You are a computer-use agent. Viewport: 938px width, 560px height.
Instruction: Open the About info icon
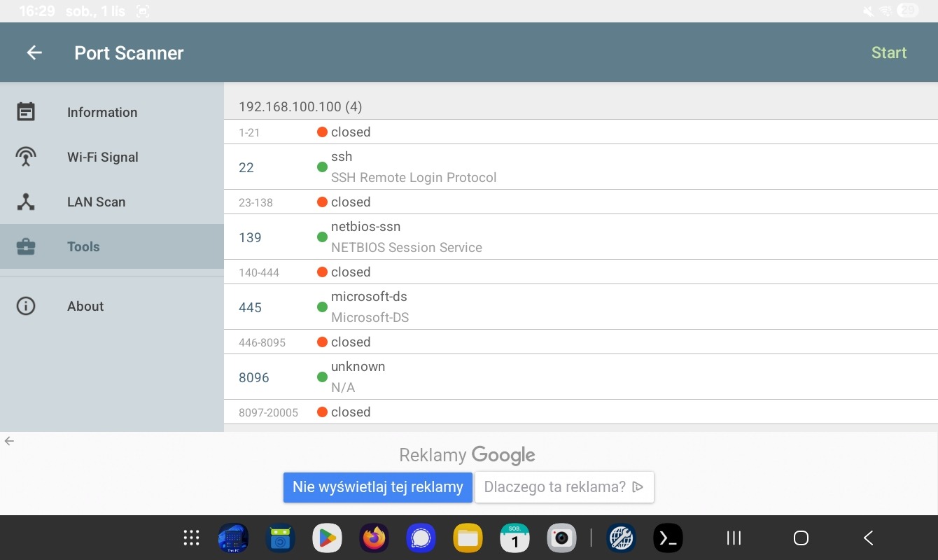26,306
